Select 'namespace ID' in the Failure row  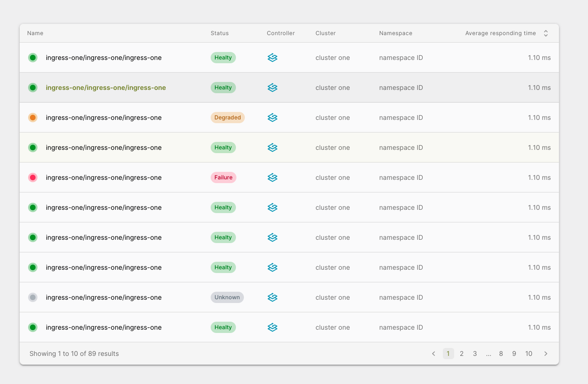click(401, 177)
